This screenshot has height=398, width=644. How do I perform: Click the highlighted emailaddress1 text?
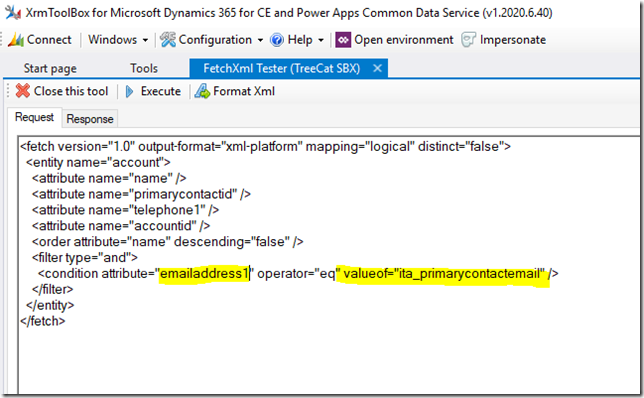[x=204, y=274]
